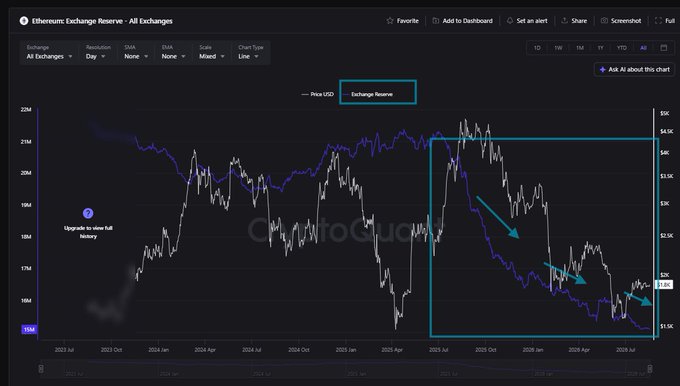Click the Ethereum logo icon in title
This screenshot has height=386, width=680.
point(24,21)
